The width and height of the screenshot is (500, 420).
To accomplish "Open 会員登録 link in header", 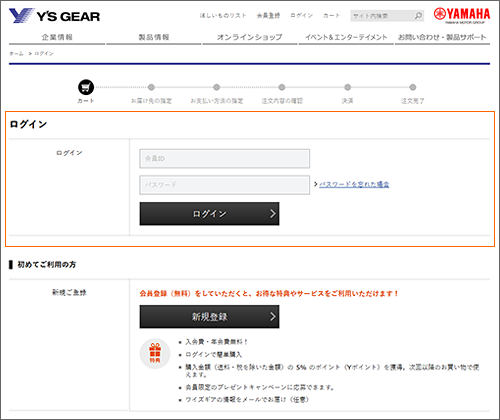I will click(268, 16).
